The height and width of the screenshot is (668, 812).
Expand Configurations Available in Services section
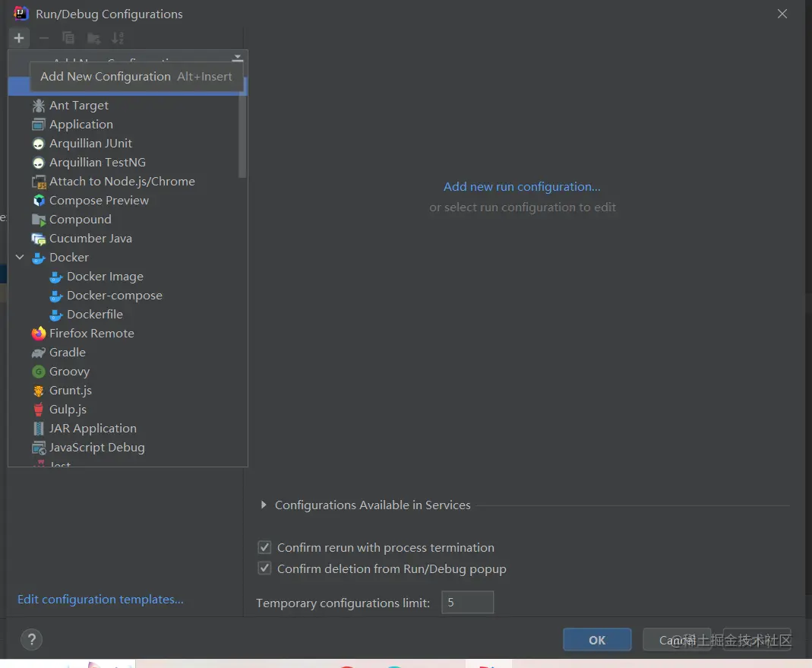pyautogui.click(x=264, y=505)
